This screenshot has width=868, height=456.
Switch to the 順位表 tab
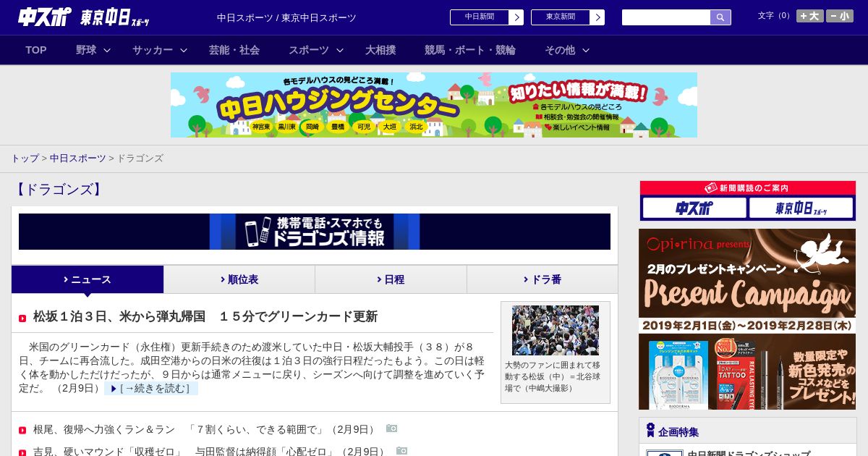coord(239,279)
